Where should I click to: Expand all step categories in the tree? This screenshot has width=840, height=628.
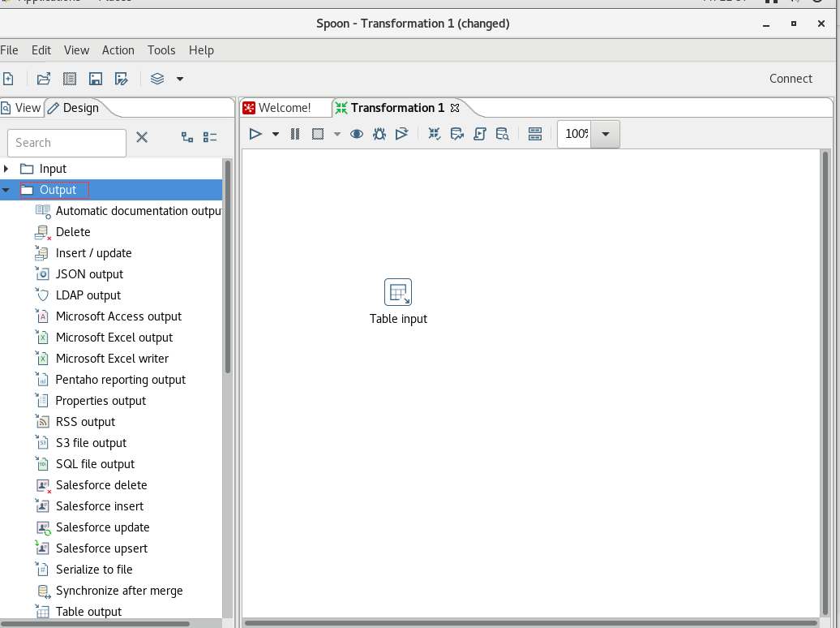point(187,137)
